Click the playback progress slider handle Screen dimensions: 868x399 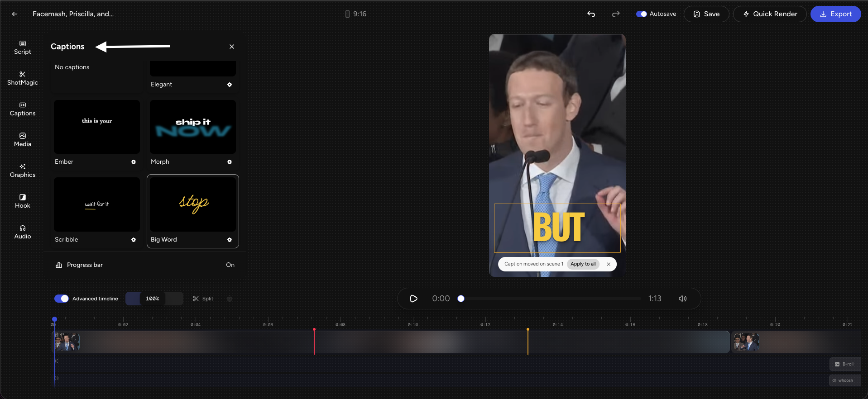click(x=461, y=299)
